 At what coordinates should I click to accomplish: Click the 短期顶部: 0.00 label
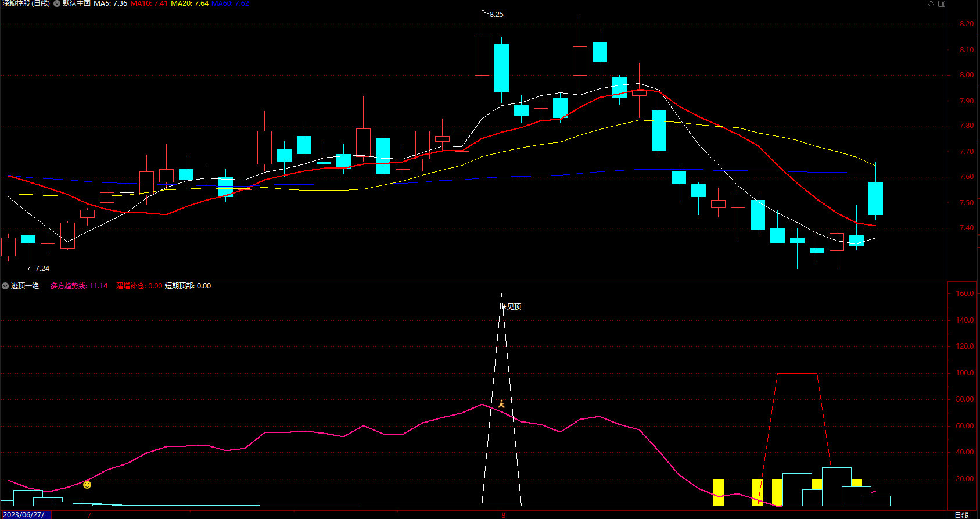[188, 286]
